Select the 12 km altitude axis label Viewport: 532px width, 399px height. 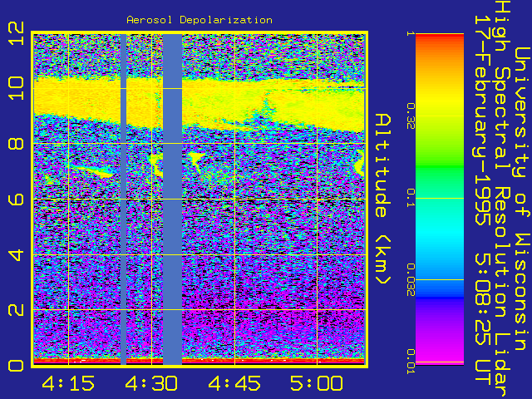(16, 33)
